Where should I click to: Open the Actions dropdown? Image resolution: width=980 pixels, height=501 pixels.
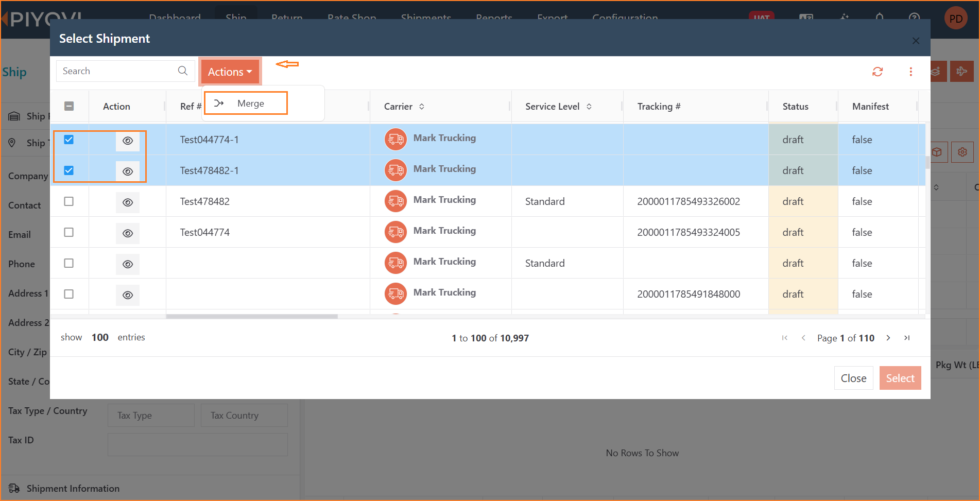pos(230,72)
